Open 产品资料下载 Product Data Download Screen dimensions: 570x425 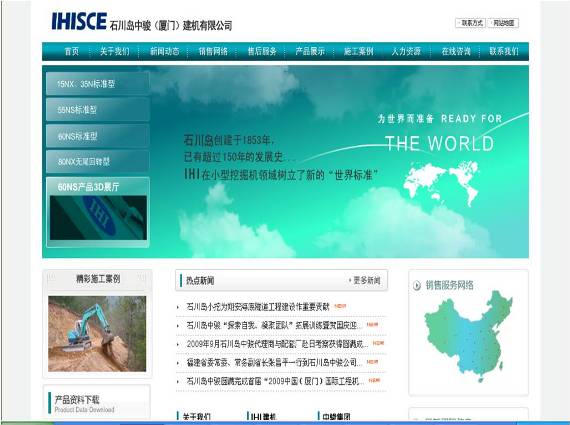point(84,404)
